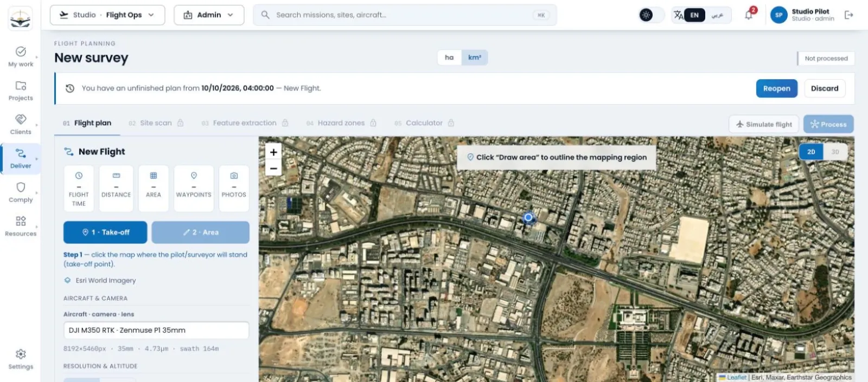This screenshot has width=868, height=382.
Task: Open Settings gear in sidebar
Action: tap(21, 359)
